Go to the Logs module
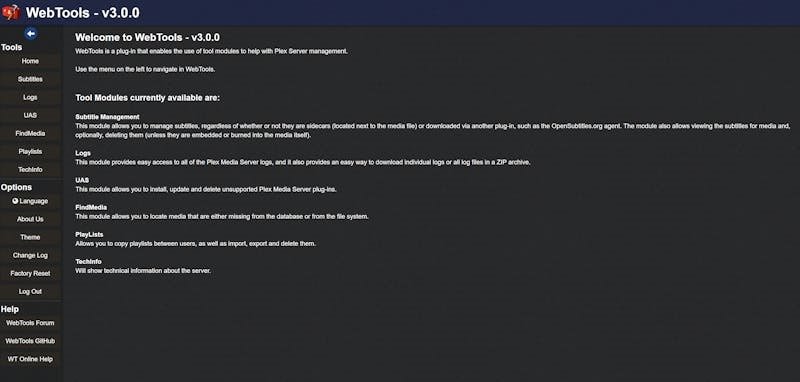Image resolution: width=800 pixels, height=382 pixels. (x=30, y=97)
